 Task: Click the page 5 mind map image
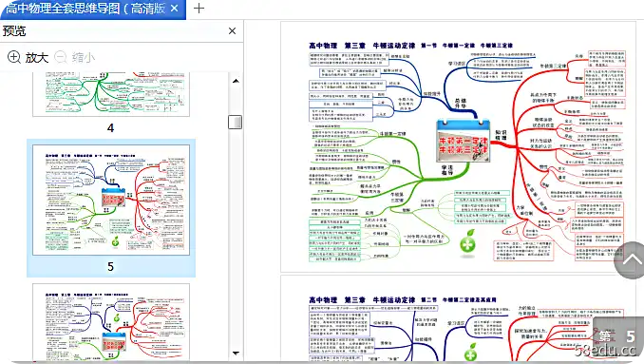coord(458,147)
